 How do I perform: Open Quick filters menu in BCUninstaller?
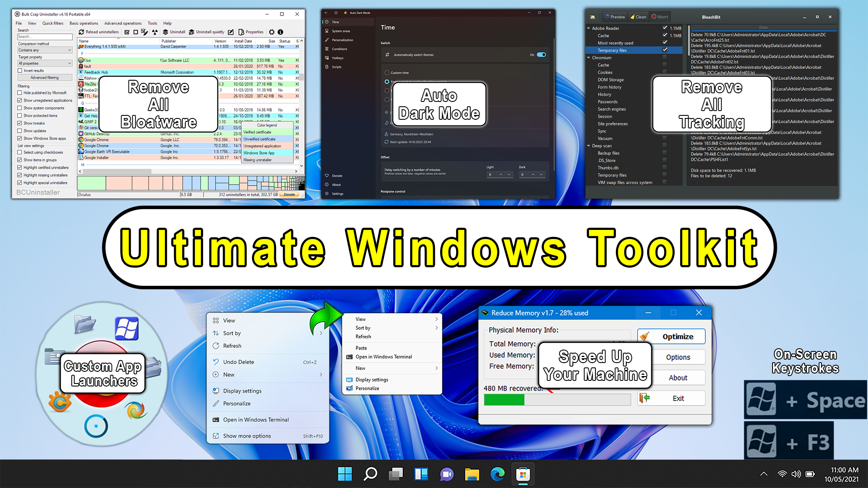[53, 23]
